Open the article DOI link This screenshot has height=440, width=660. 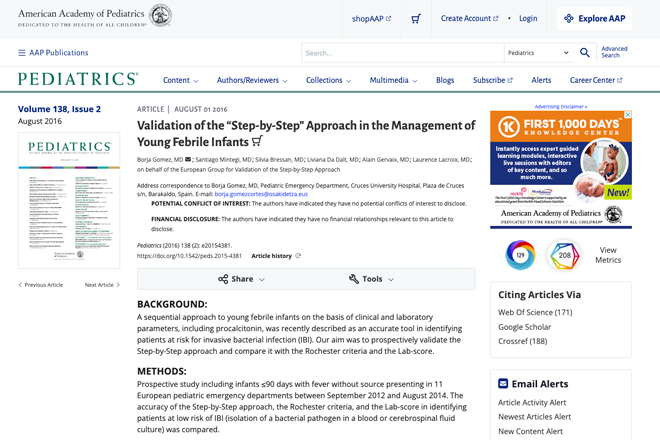coord(189,256)
